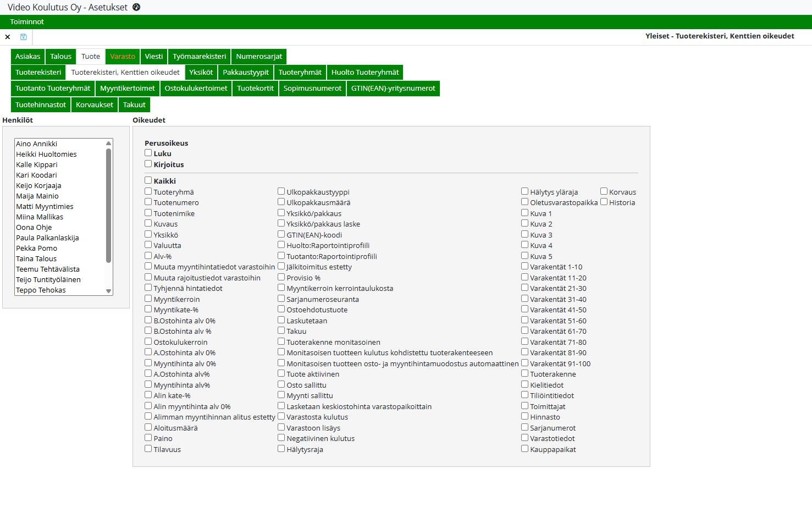Image resolution: width=812 pixels, height=507 pixels.
Task: Select the Tuotehinnastot tab
Action: point(41,105)
